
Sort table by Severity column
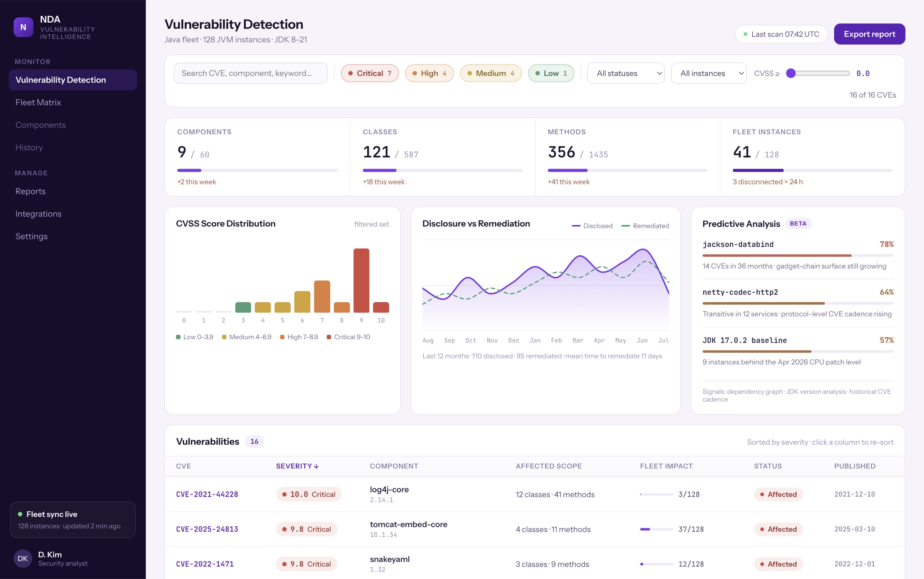click(x=297, y=466)
